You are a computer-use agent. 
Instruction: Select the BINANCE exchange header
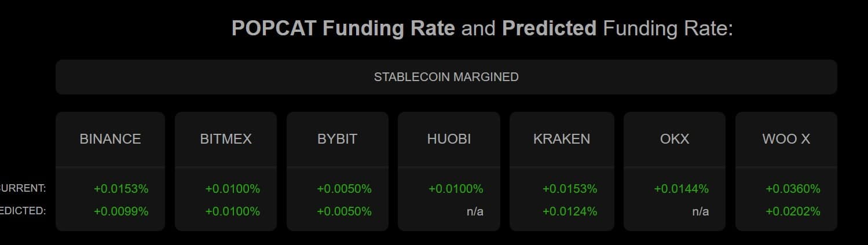tap(110, 139)
